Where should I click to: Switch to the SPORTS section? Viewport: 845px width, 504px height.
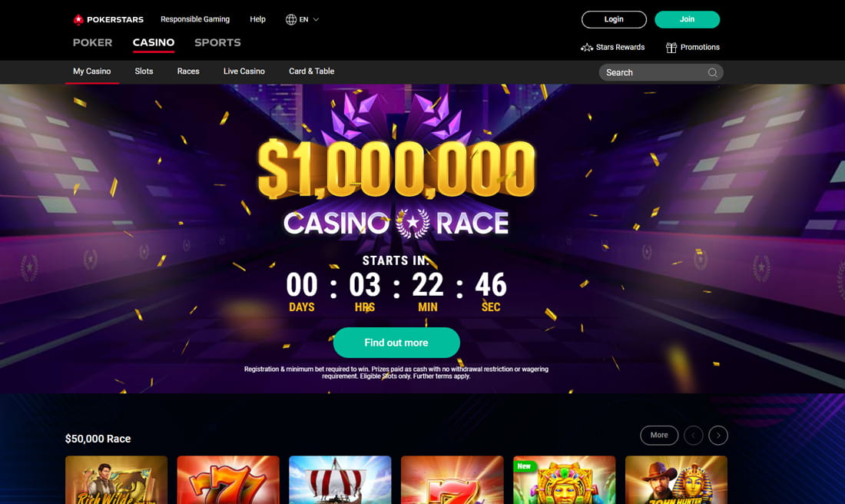point(217,42)
